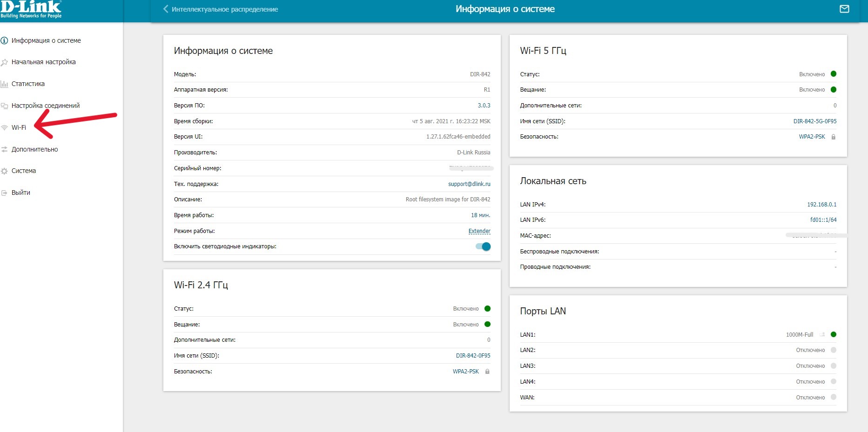Click manufacturer value D-Link Russia
Viewport: 868px width, 432px height.
coord(474,153)
